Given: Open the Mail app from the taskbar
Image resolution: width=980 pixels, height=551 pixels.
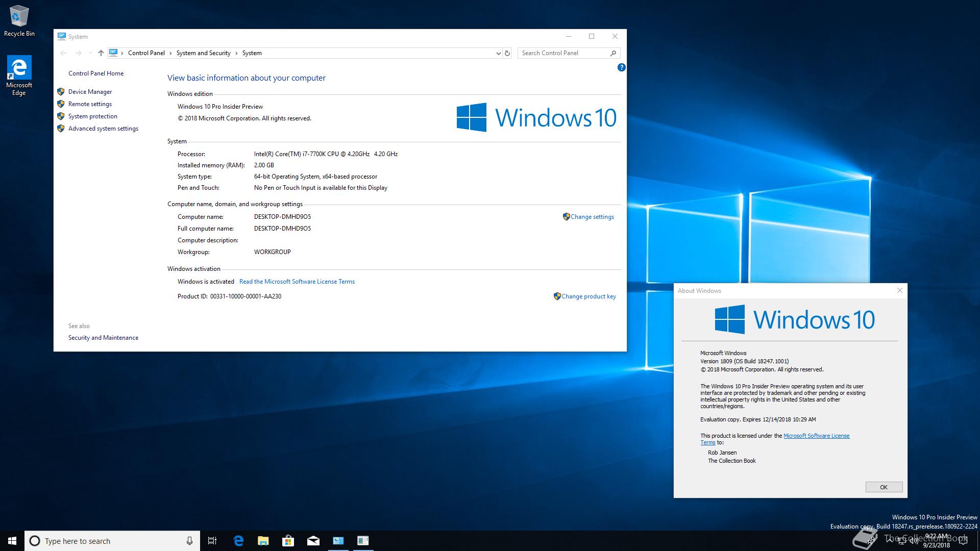Looking at the screenshot, I should 313,541.
